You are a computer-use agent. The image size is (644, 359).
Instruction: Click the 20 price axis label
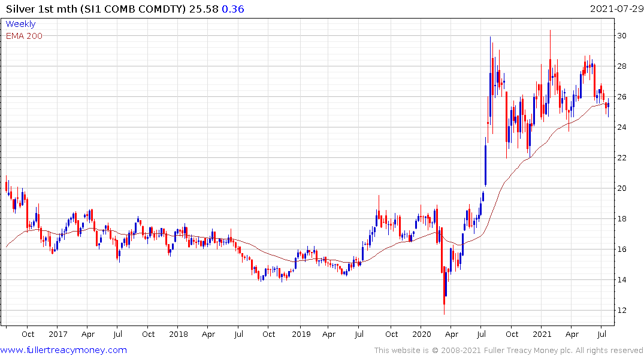(622, 188)
